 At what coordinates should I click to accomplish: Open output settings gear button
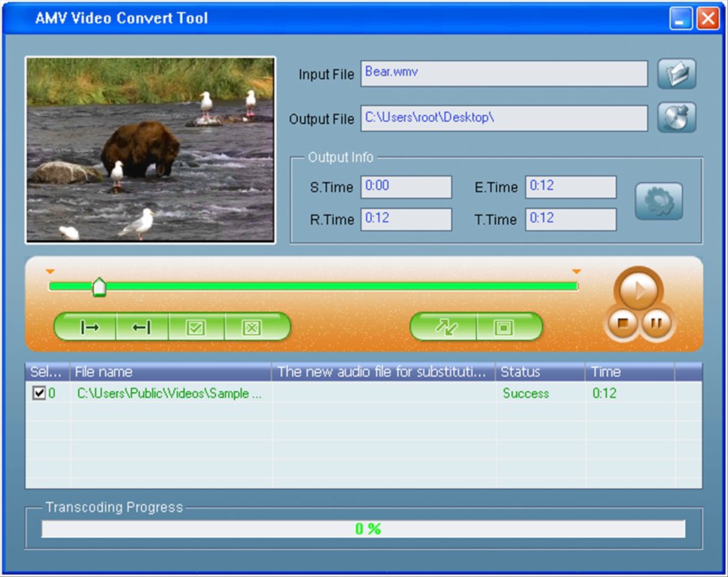659,202
